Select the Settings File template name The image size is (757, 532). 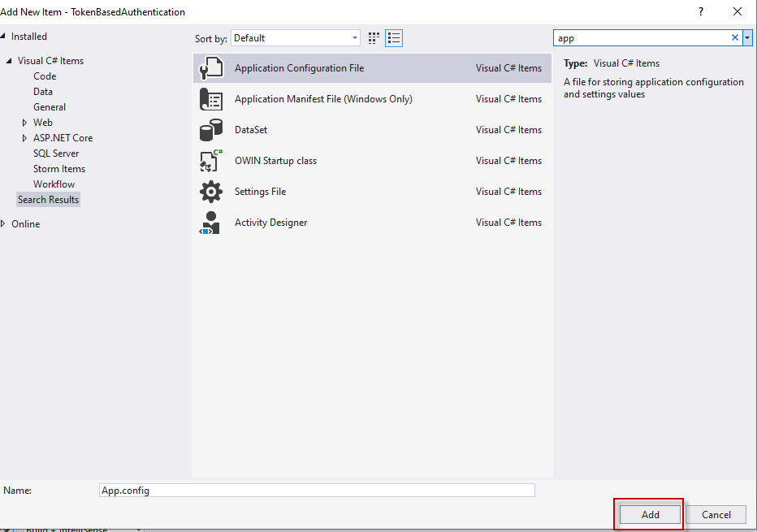click(260, 192)
